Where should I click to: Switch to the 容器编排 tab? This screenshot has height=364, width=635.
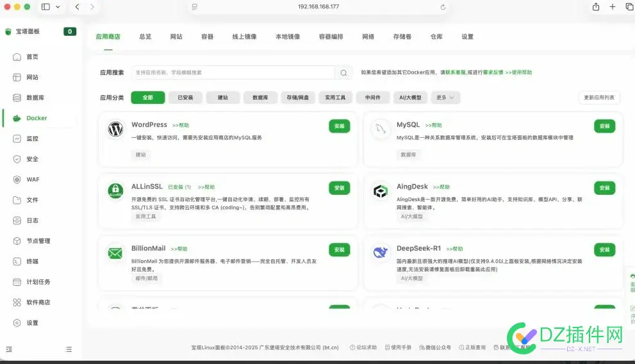331,37
